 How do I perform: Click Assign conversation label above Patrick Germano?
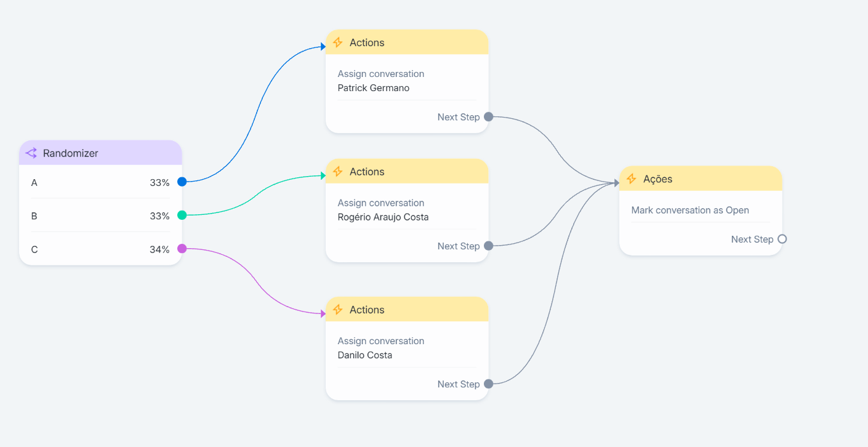[x=381, y=74]
